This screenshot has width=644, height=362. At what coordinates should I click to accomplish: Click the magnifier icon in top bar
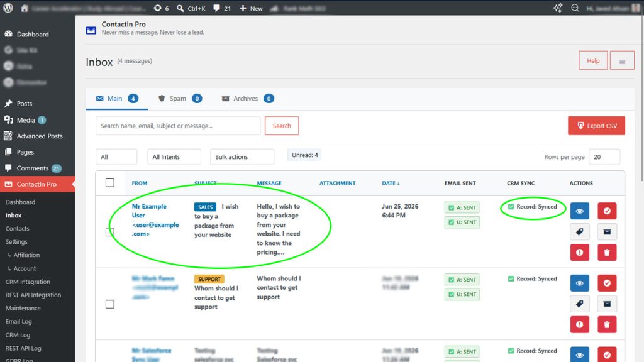(575, 8)
